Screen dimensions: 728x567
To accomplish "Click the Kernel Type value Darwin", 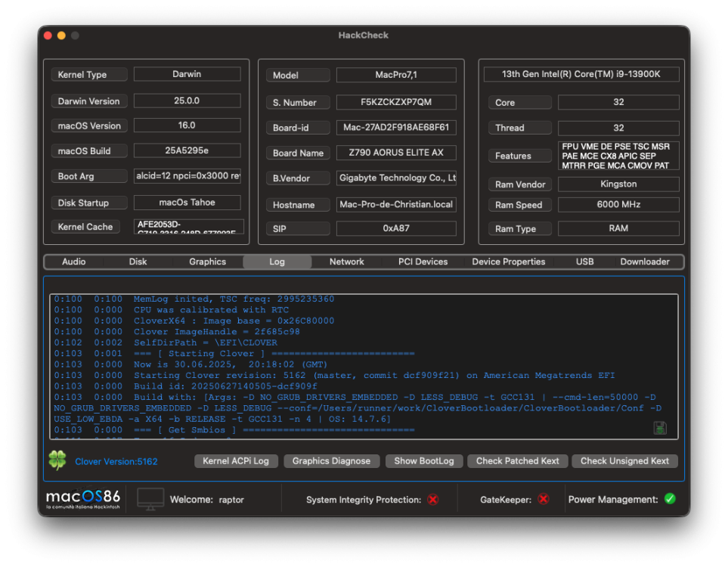I will [x=187, y=74].
